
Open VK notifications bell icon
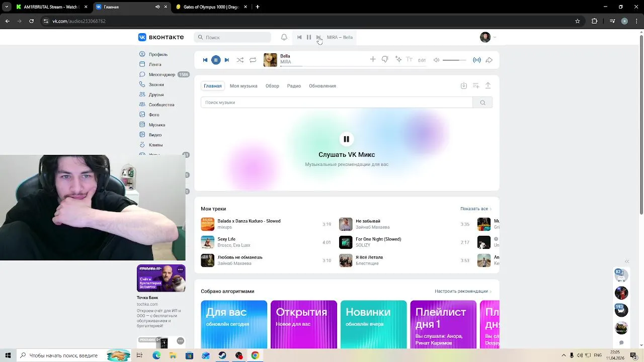[x=284, y=37]
